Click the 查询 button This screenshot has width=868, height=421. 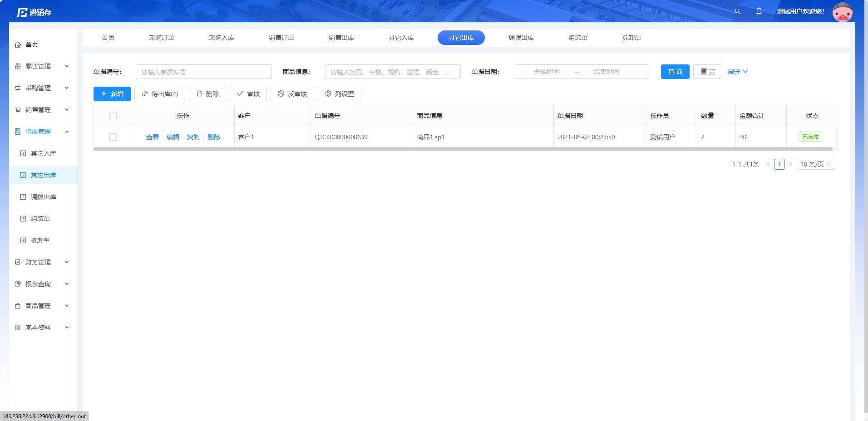[675, 72]
